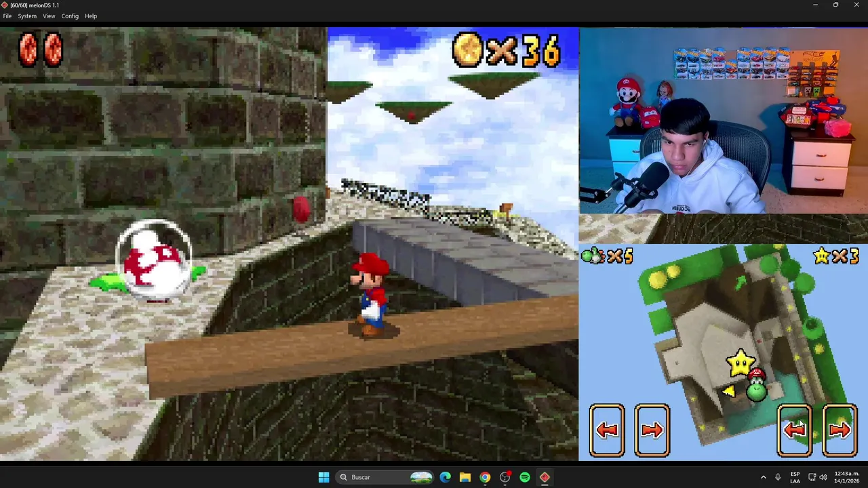This screenshot has height=488, width=868.
Task: Click the melonDS icon in the title bar
Action: click(x=5, y=5)
